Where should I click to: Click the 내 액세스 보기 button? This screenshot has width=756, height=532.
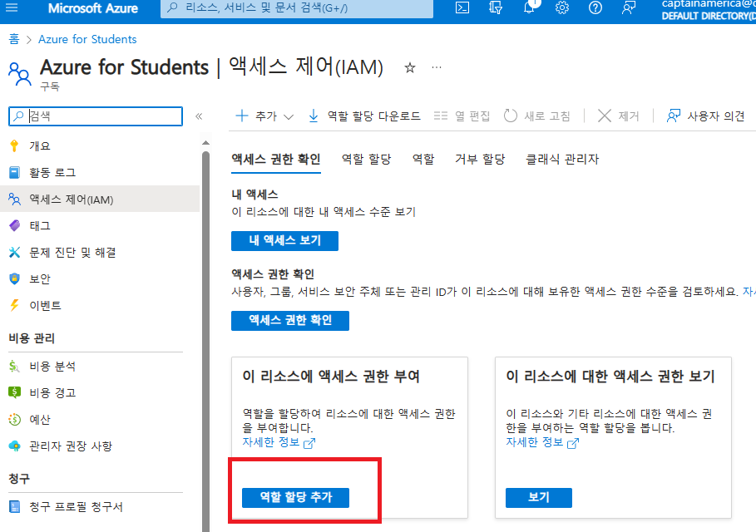coord(284,240)
